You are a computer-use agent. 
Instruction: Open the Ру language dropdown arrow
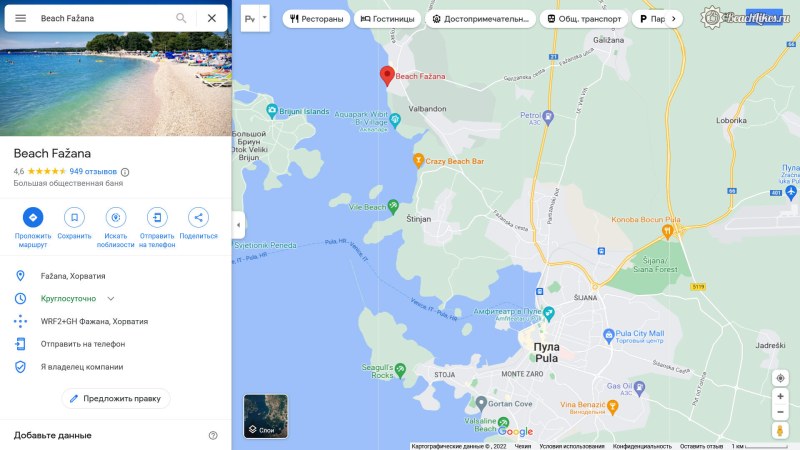(x=264, y=18)
